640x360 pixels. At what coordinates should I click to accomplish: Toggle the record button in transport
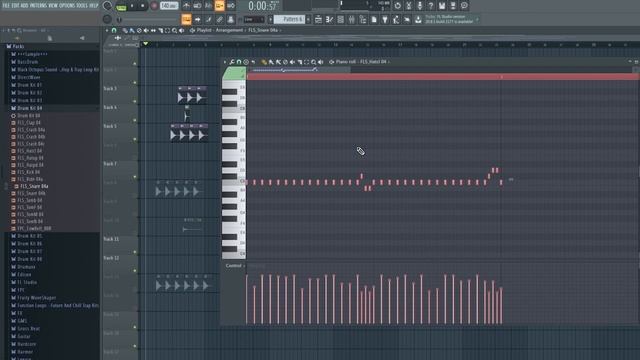(x=154, y=6)
